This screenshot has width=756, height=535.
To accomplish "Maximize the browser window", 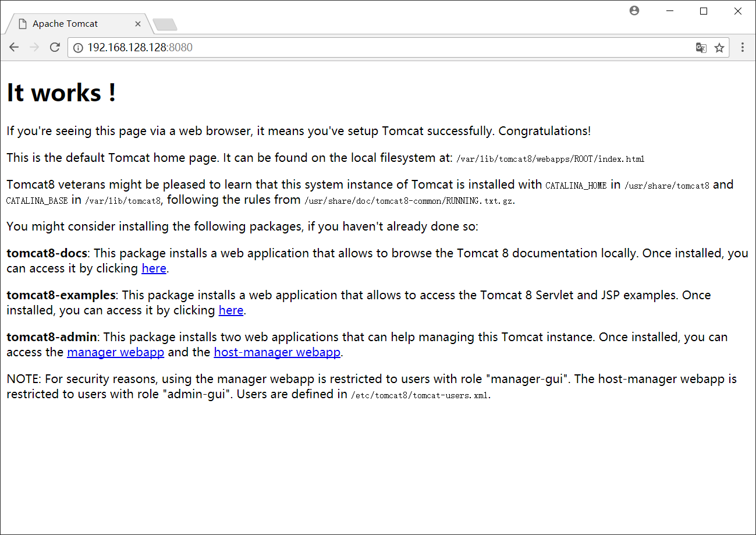I will coord(704,11).
